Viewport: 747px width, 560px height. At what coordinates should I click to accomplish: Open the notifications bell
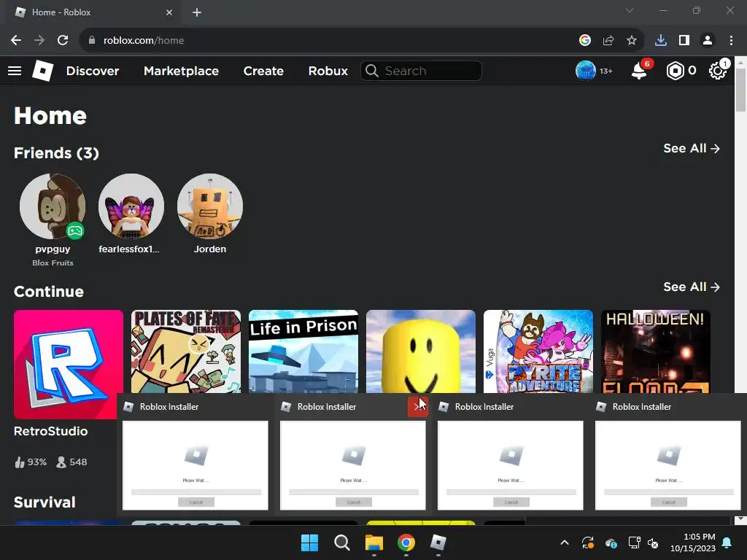click(639, 71)
